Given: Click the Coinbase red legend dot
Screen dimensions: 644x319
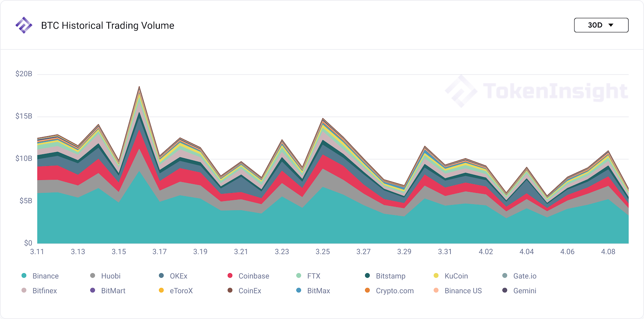Looking at the screenshot, I should [230, 275].
